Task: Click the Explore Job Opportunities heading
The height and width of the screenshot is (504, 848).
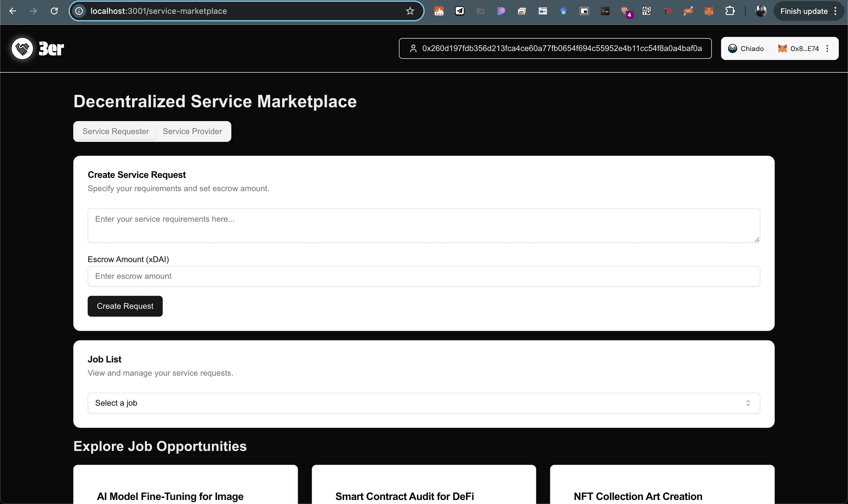Action: point(160,446)
